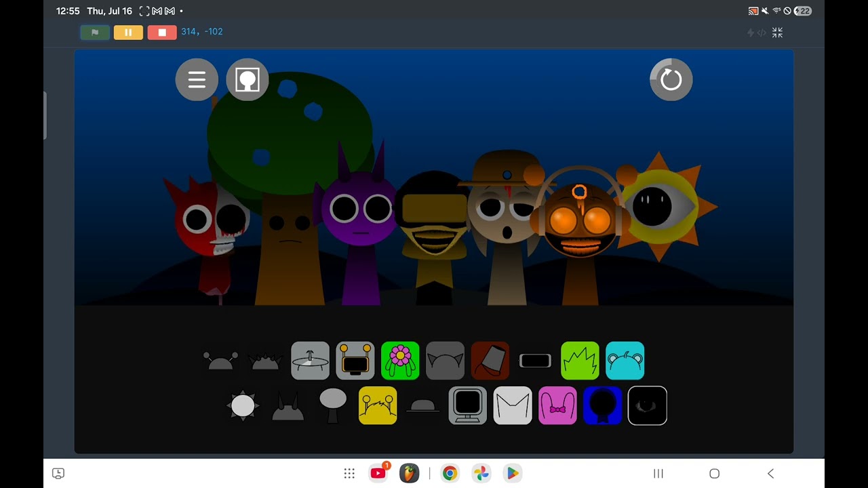Pick the lime green spiky hair icon
This screenshot has height=488, width=868.
tap(580, 361)
